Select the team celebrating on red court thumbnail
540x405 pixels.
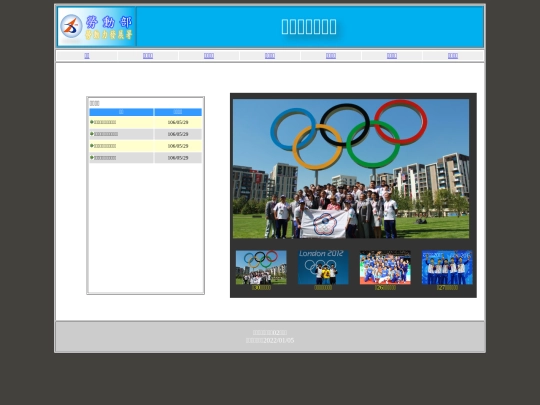(385, 267)
